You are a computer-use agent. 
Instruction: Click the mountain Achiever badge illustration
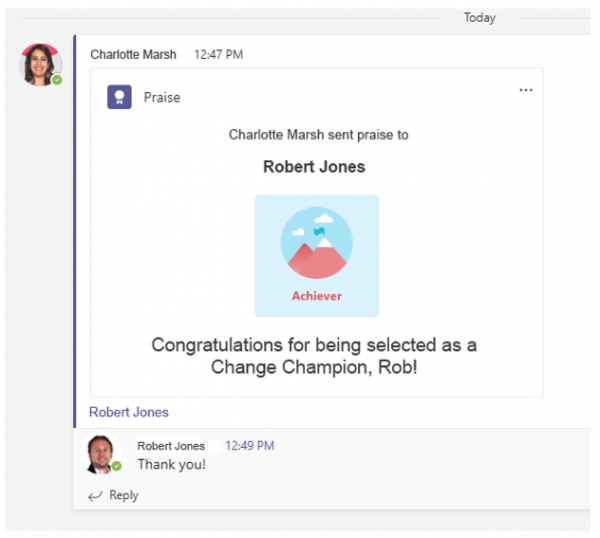316,246
